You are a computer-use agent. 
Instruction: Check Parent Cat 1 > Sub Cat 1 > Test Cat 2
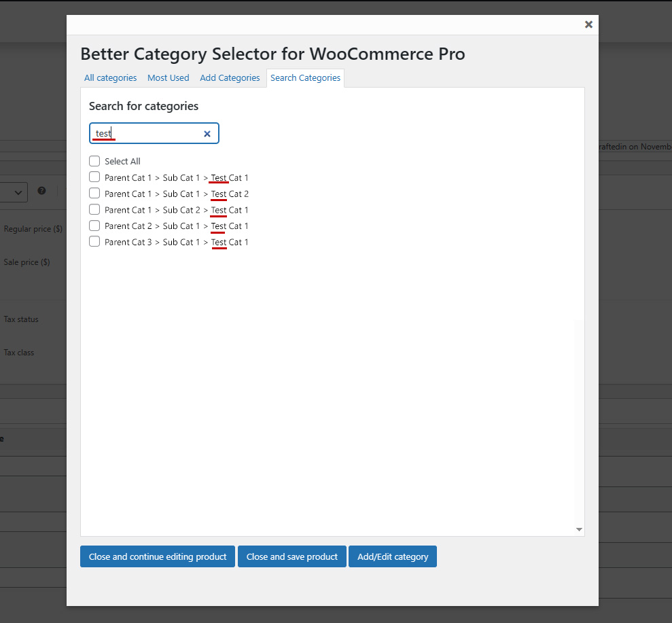tap(94, 193)
